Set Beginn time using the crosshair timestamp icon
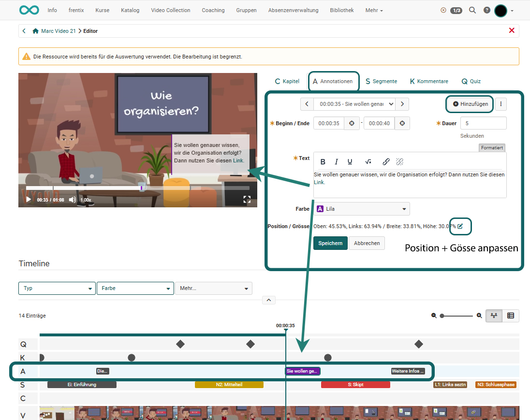530x420 pixels. pyautogui.click(x=352, y=123)
